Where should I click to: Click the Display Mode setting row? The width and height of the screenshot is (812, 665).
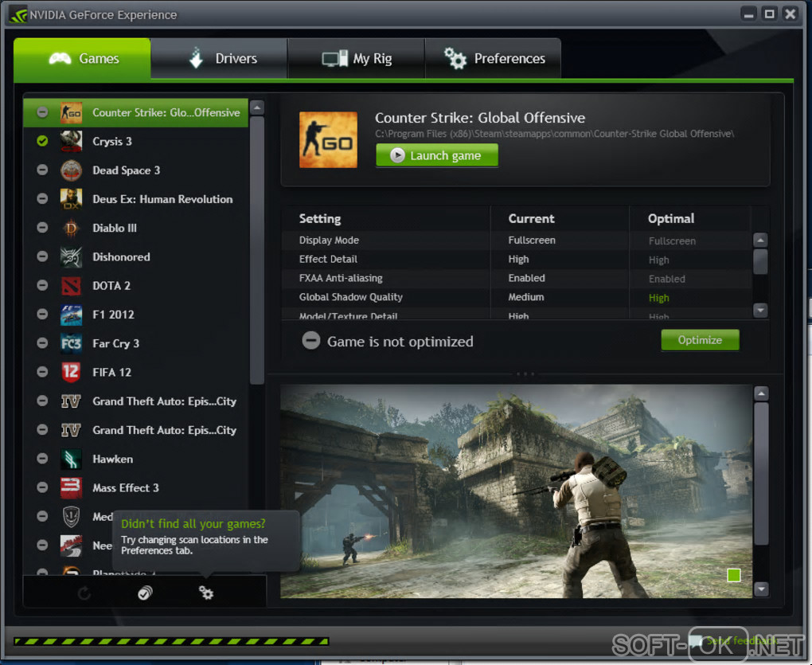point(517,241)
